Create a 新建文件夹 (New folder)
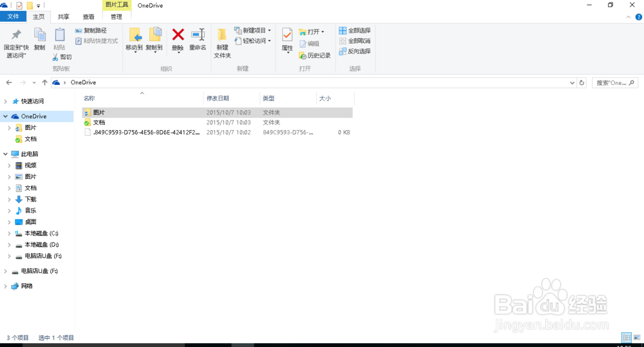Image resolution: width=644 pixels, height=347 pixels. pos(222,43)
